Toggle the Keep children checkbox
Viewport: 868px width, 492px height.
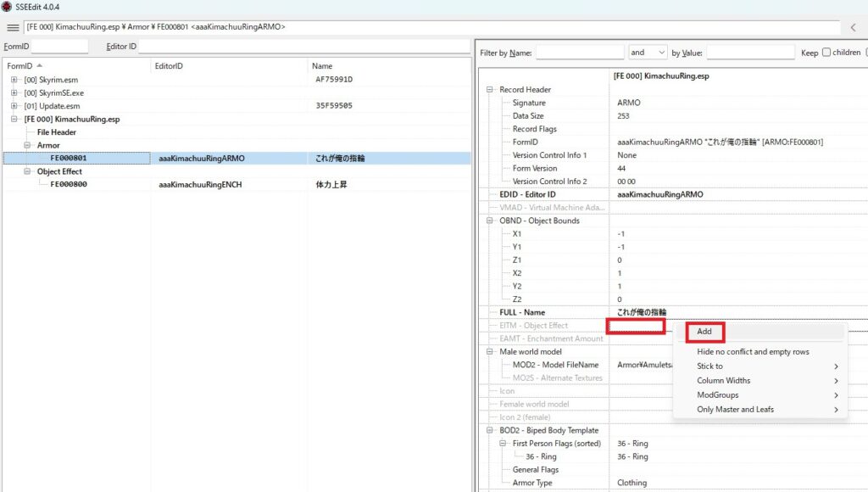click(x=826, y=53)
